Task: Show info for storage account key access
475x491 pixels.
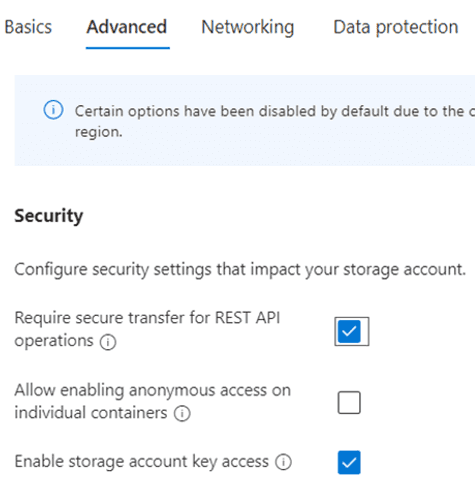Action: pos(283,462)
